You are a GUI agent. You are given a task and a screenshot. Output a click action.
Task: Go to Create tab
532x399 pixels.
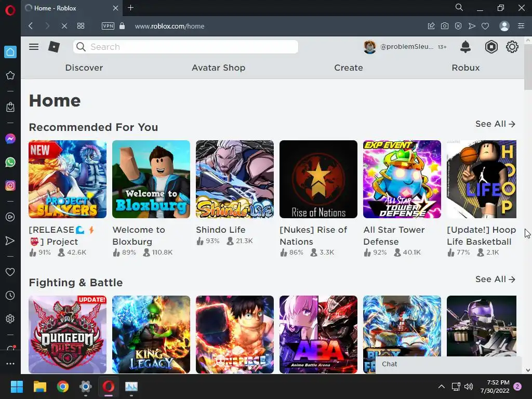(x=349, y=68)
